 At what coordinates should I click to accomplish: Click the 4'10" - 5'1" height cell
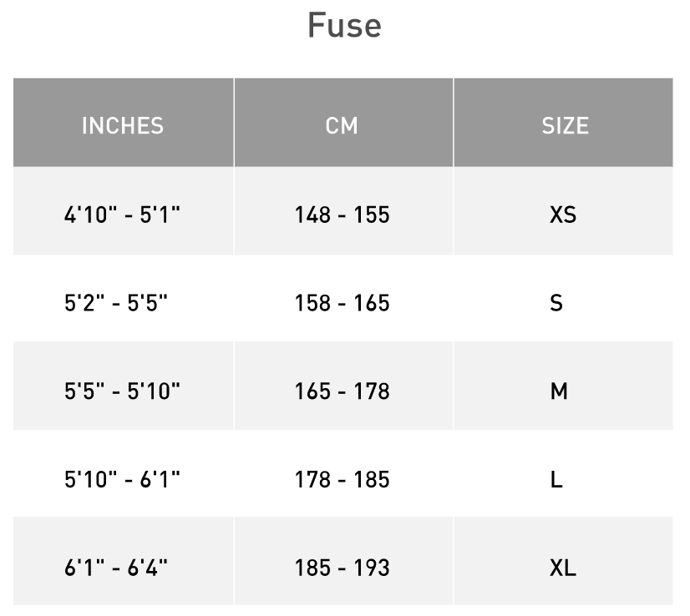coord(123,215)
